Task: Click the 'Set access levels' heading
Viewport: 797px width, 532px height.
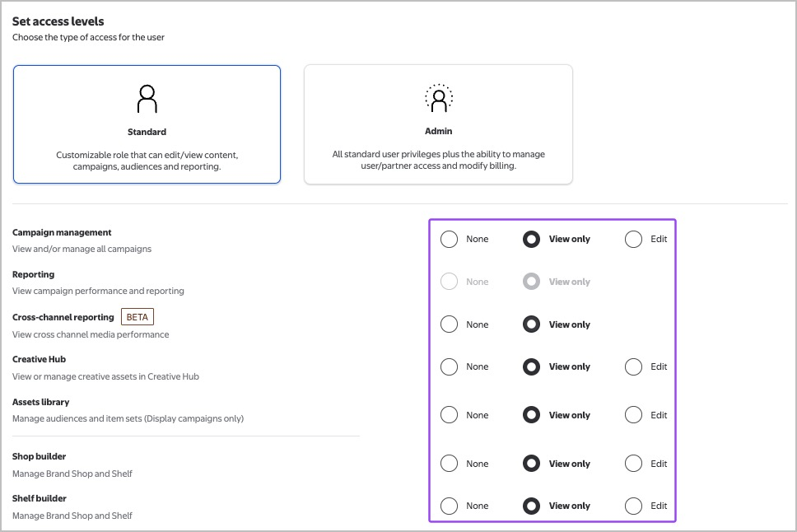Action: pyautogui.click(x=58, y=21)
